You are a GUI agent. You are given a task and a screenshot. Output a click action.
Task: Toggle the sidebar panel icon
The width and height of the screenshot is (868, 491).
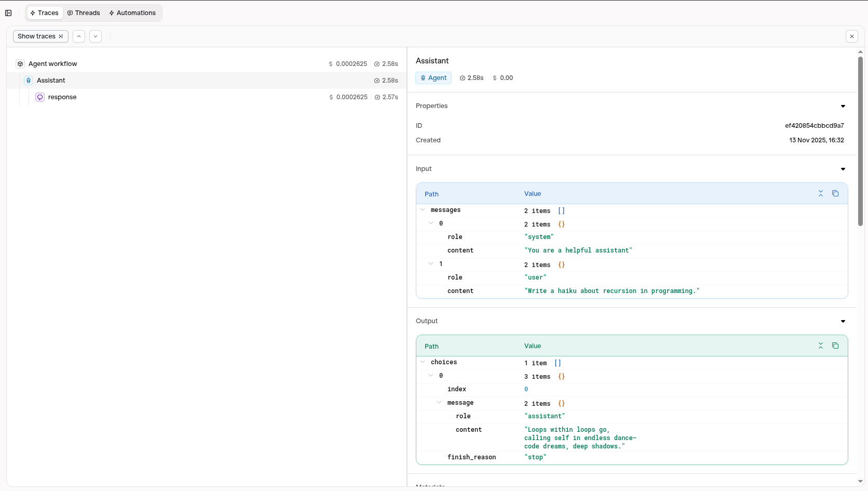pos(8,13)
